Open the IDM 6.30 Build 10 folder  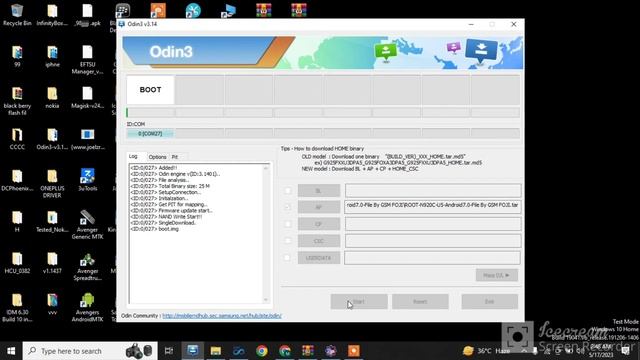[17, 307]
